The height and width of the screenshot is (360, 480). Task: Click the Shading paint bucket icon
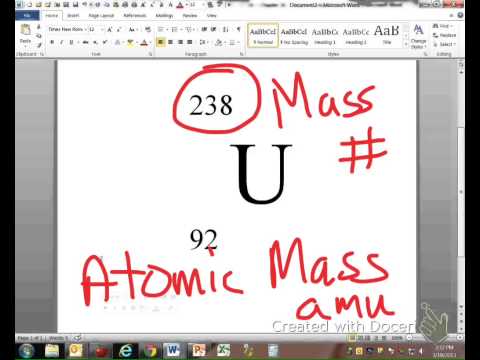218,42
